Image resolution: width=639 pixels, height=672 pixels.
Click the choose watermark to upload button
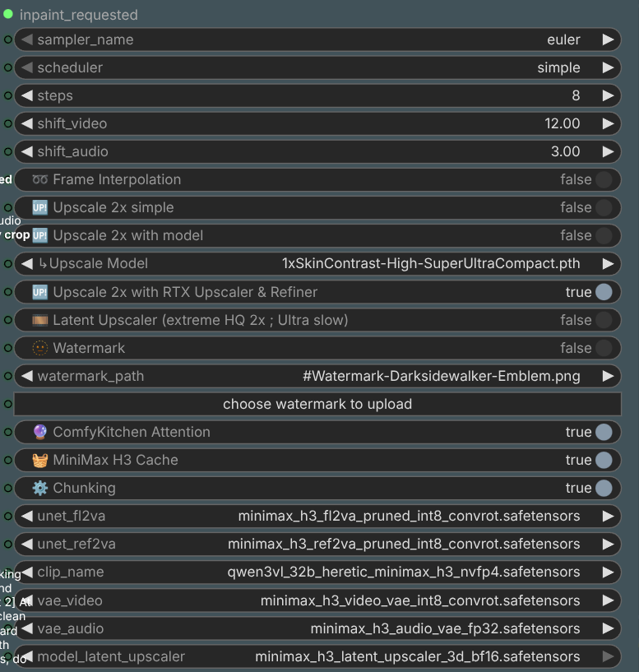[x=317, y=404]
